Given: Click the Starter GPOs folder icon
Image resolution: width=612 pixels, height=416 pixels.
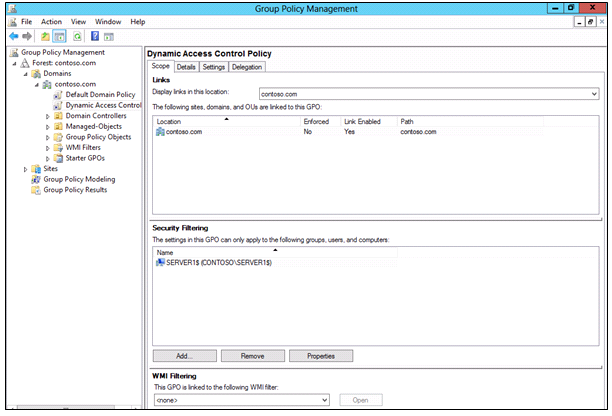Looking at the screenshot, I should point(58,158).
